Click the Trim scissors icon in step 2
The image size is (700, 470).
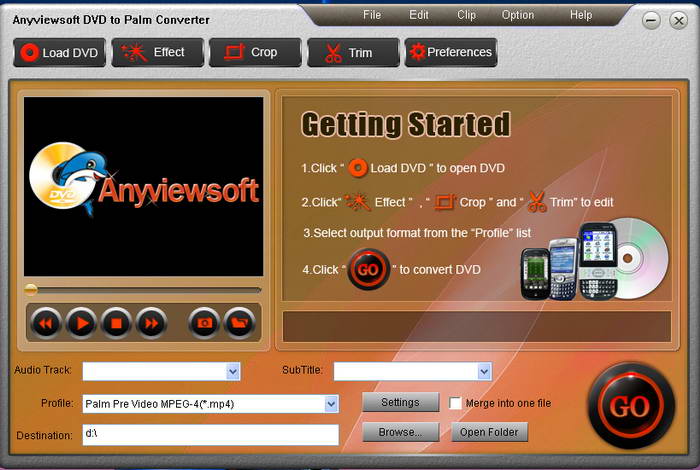pyautogui.click(x=537, y=202)
